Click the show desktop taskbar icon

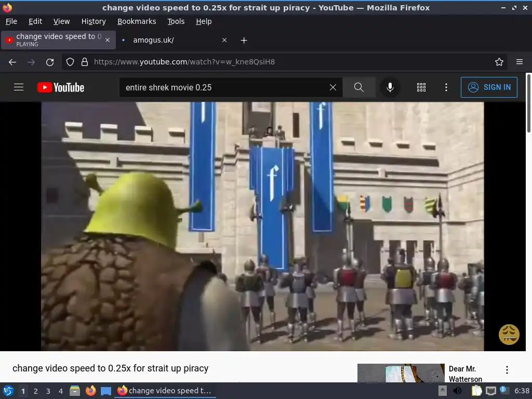pos(106,391)
